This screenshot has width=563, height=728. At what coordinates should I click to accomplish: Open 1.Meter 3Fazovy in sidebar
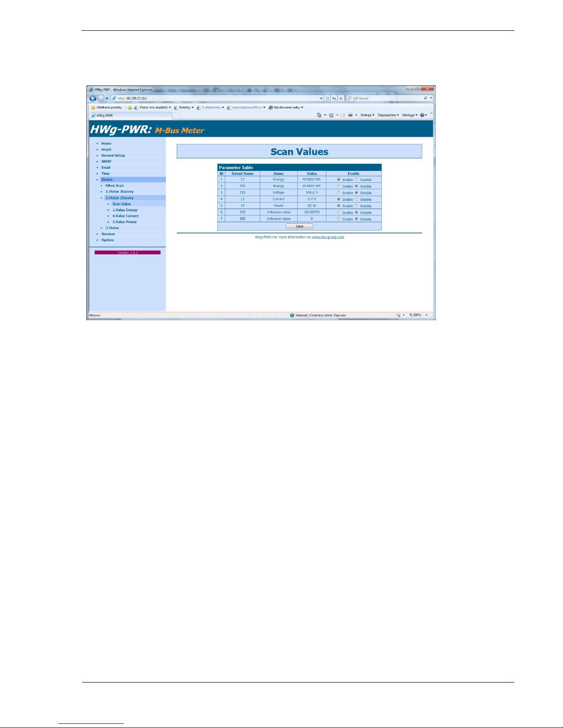119,192
